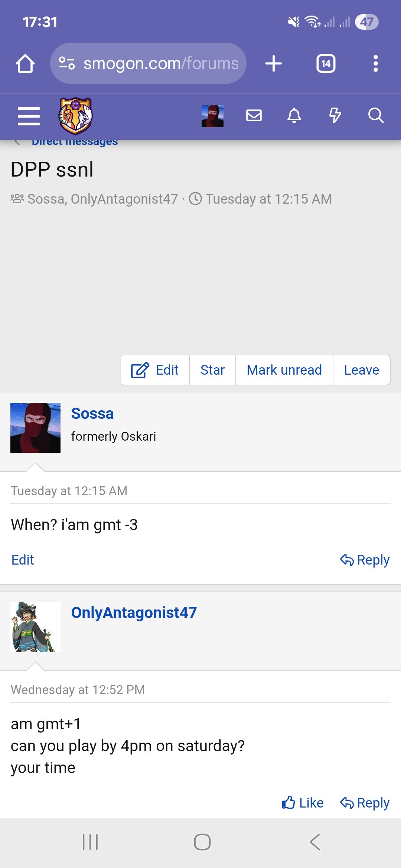
Task: Tap the browser address bar URL field
Action: click(160, 63)
